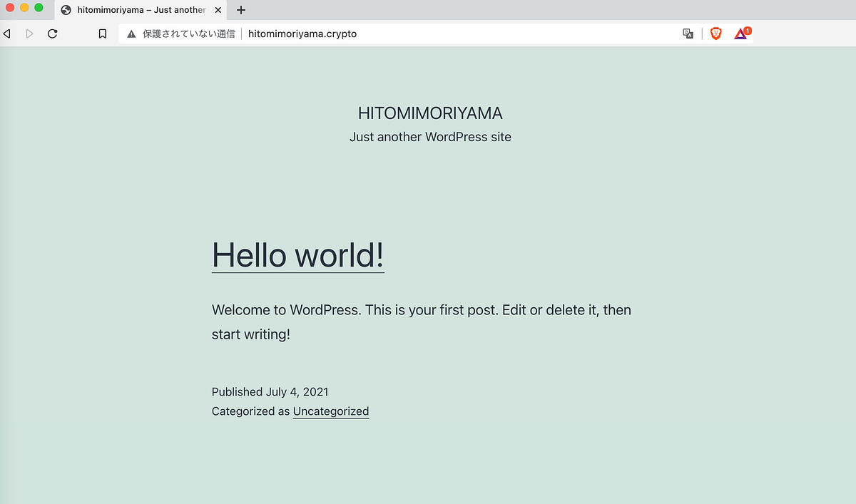Click the HITOMIMORIYAMA site title

[x=430, y=113]
